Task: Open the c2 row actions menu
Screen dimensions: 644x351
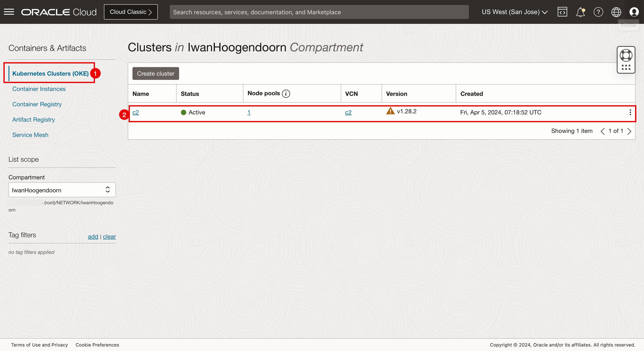Action: tap(630, 112)
